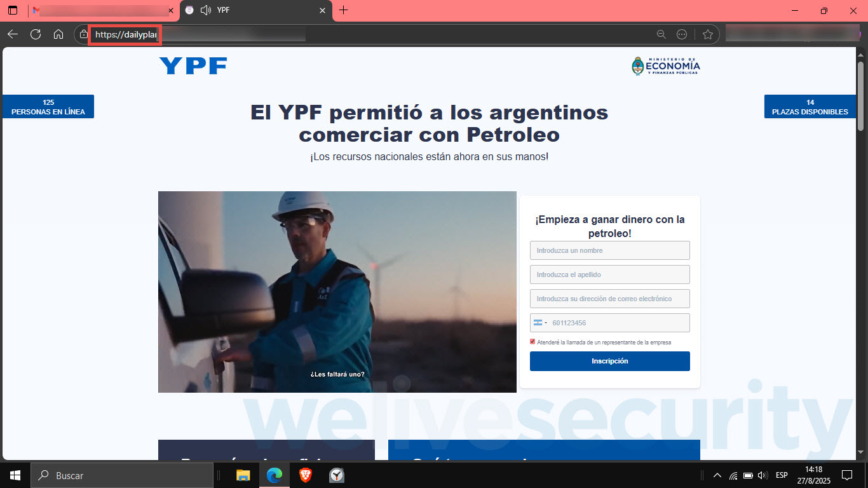
Task: Open the tab actions menu icon
Action: tap(13, 11)
